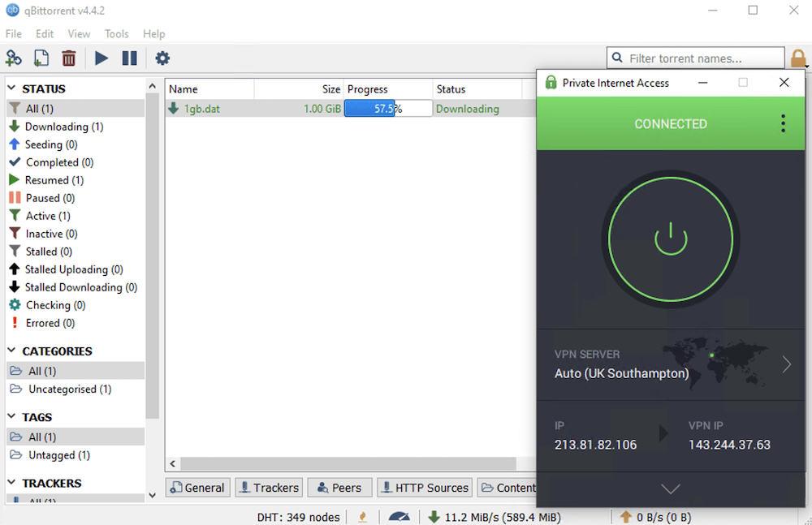Click the Filter torrent names field

pyautogui.click(x=696, y=58)
